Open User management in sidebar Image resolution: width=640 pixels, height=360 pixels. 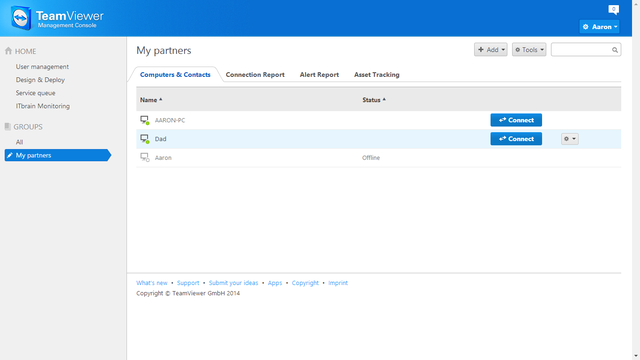point(42,67)
